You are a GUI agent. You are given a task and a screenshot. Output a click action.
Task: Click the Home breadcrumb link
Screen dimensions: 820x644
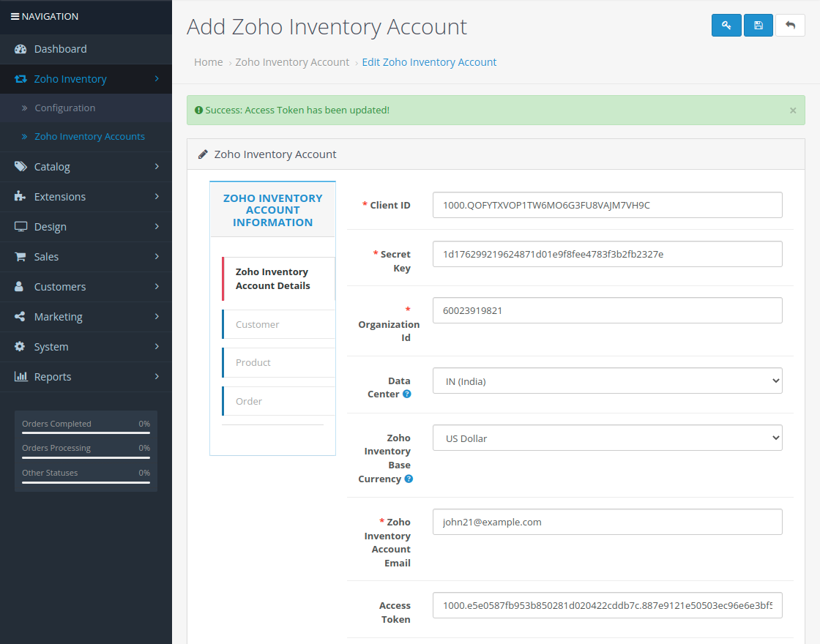[208, 61]
